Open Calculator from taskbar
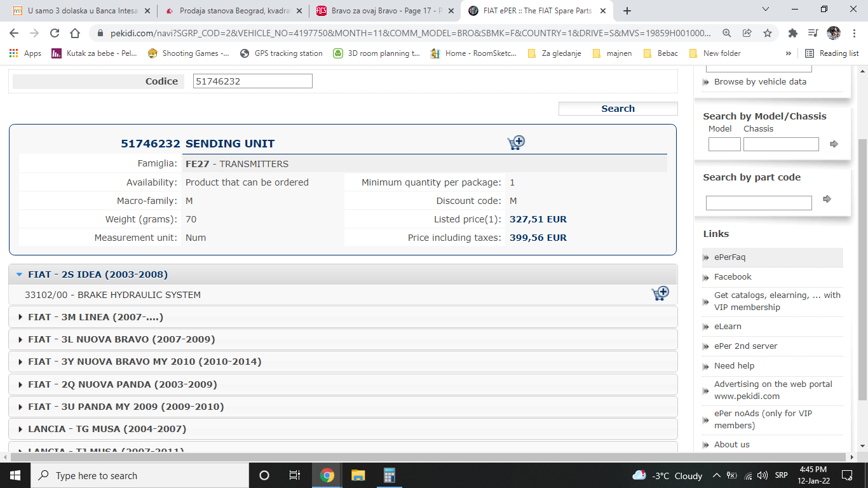Viewport: 868px width, 488px height. coord(390,475)
